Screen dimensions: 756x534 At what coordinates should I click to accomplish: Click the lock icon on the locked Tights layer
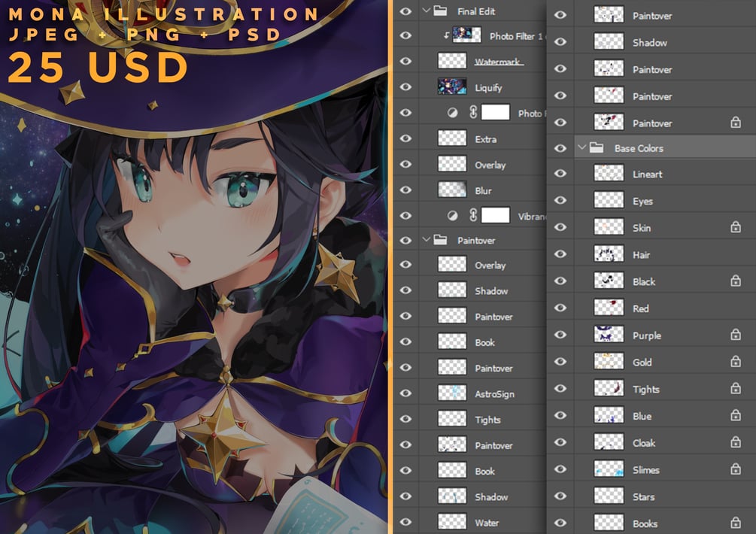tap(735, 388)
